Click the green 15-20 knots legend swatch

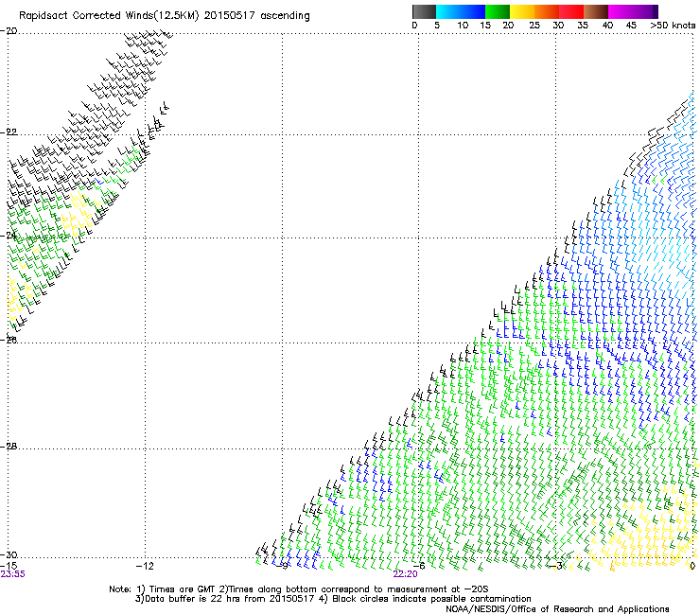pyautogui.click(x=498, y=11)
